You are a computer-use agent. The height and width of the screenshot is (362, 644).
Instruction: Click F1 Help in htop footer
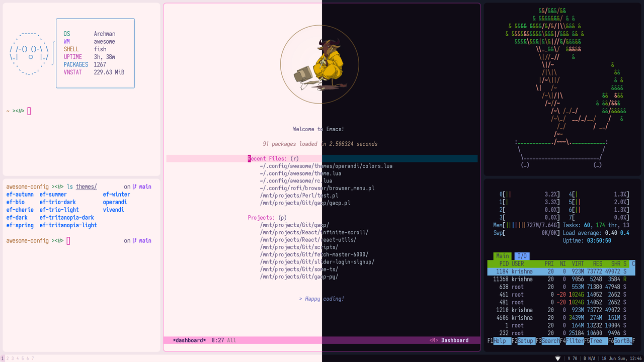point(499,341)
